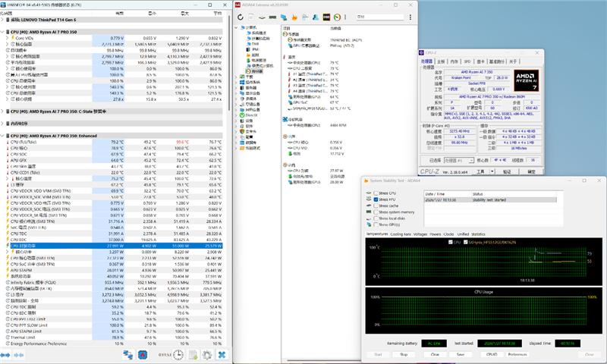Close HWiNFO sensors with blue X icon

click(x=221, y=355)
